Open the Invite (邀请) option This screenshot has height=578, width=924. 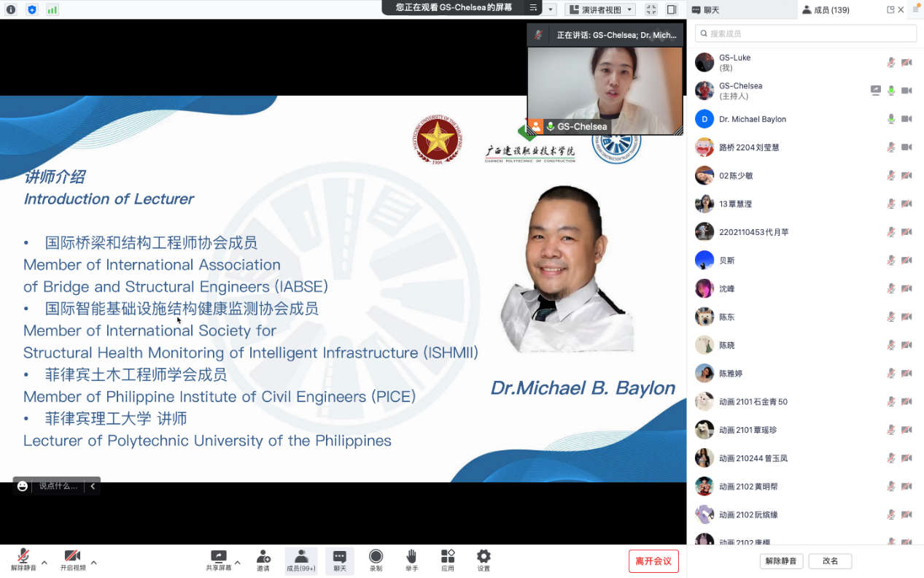click(263, 557)
